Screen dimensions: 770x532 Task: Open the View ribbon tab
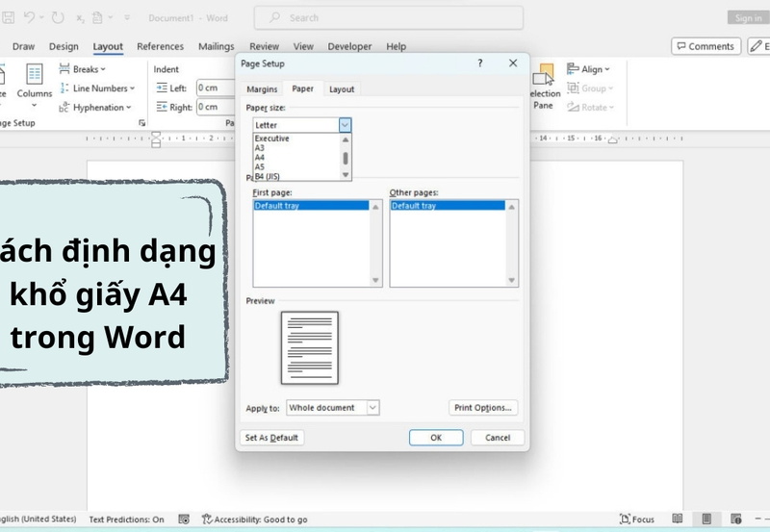pos(303,46)
